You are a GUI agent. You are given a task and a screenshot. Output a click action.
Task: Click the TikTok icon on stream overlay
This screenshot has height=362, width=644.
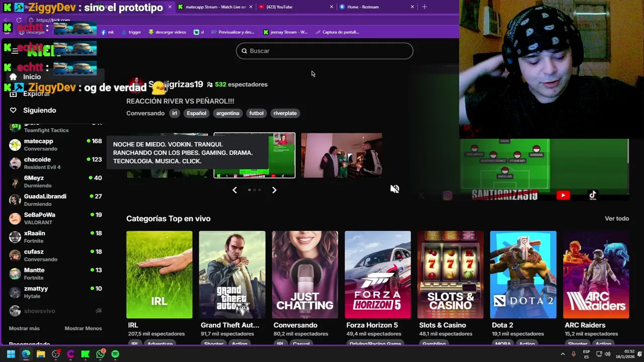592,196
